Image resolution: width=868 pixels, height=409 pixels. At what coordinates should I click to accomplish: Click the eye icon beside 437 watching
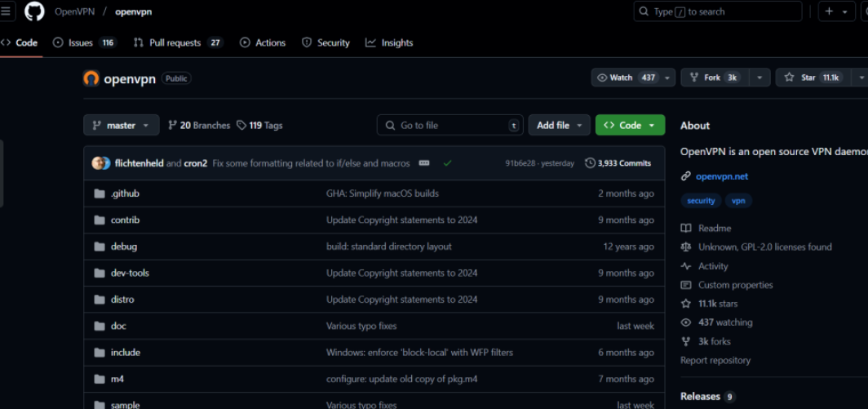tap(686, 322)
